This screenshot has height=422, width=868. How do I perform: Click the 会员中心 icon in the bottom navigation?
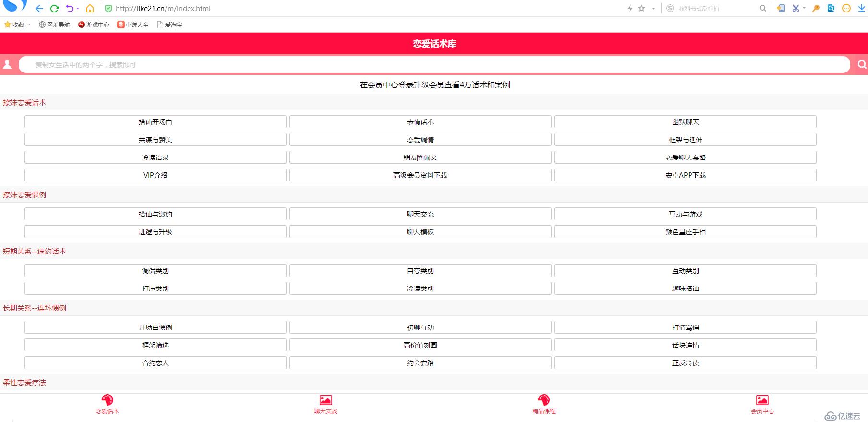coord(762,400)
